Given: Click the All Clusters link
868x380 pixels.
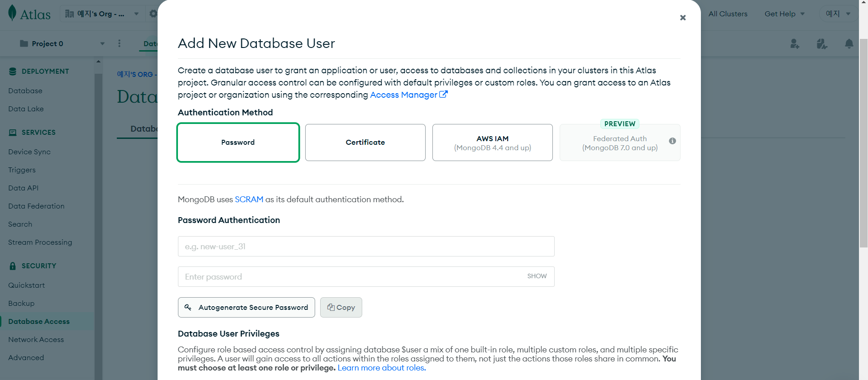Looking at the screenshot, I should 728,14.
